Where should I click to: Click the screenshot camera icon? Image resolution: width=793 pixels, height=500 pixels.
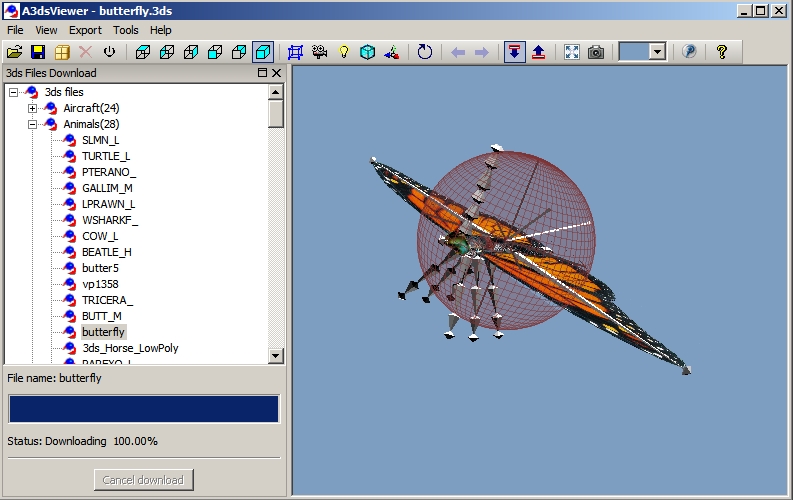click(596, 52)
